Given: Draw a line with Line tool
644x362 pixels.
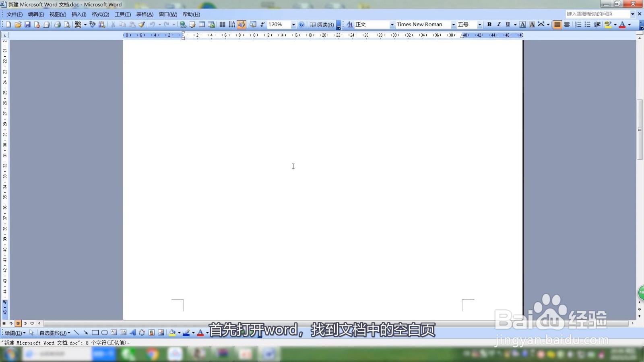Looking at the screenshot, I should tap(76, 333).
